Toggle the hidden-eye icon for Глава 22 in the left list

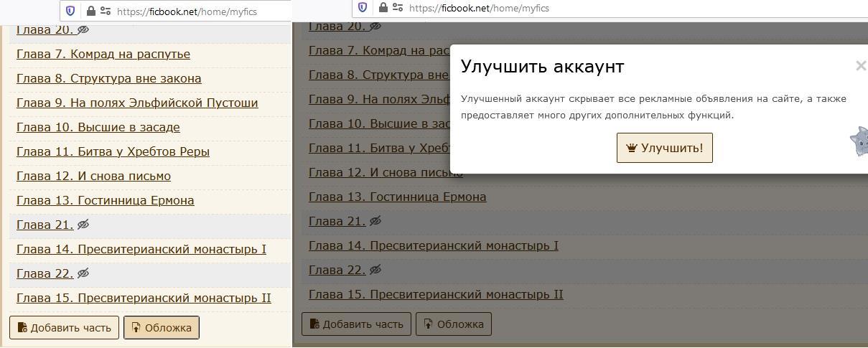tap(83, 273)
